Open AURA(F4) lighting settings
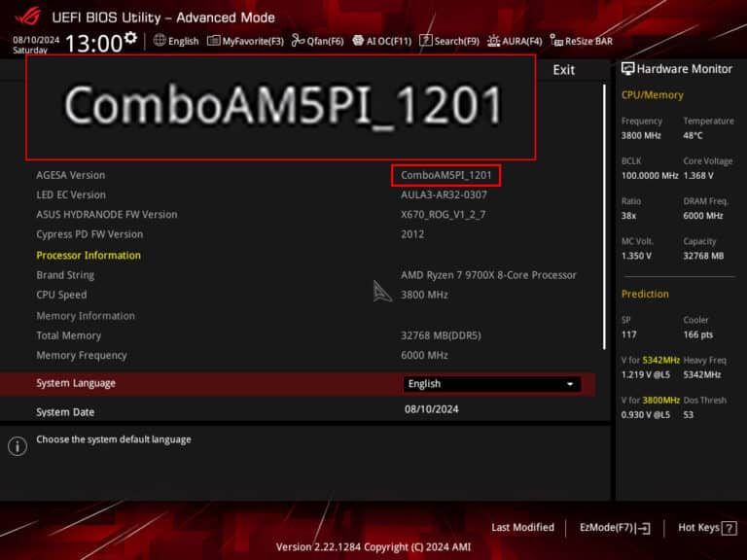 (x=515, y=41)
